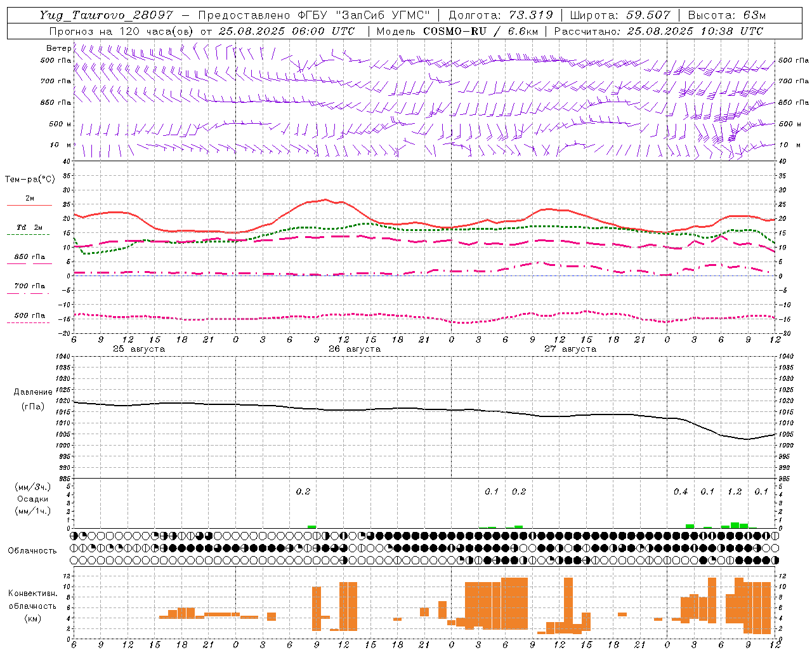
Task: Click the Долгота: 73.319 value
Action: [501, 15]
